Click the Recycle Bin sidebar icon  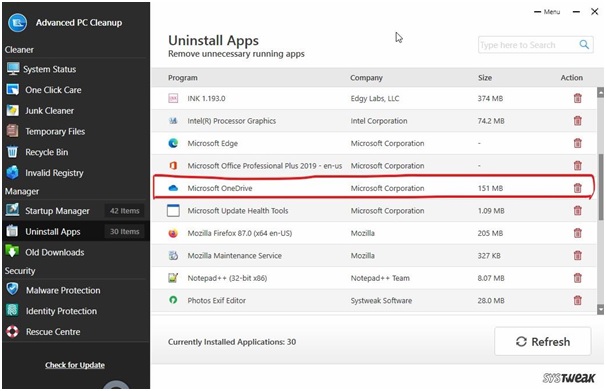tap(13, 152)
